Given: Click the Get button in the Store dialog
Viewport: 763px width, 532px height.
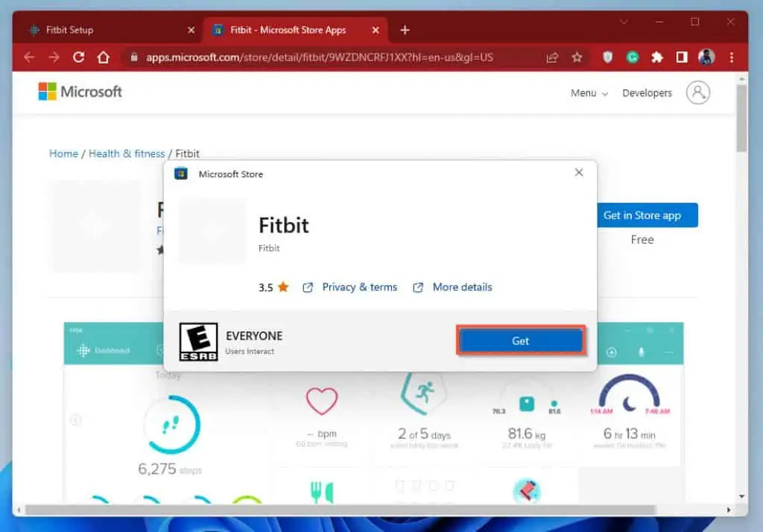Looking at the screenshot, I should [521, 340].
